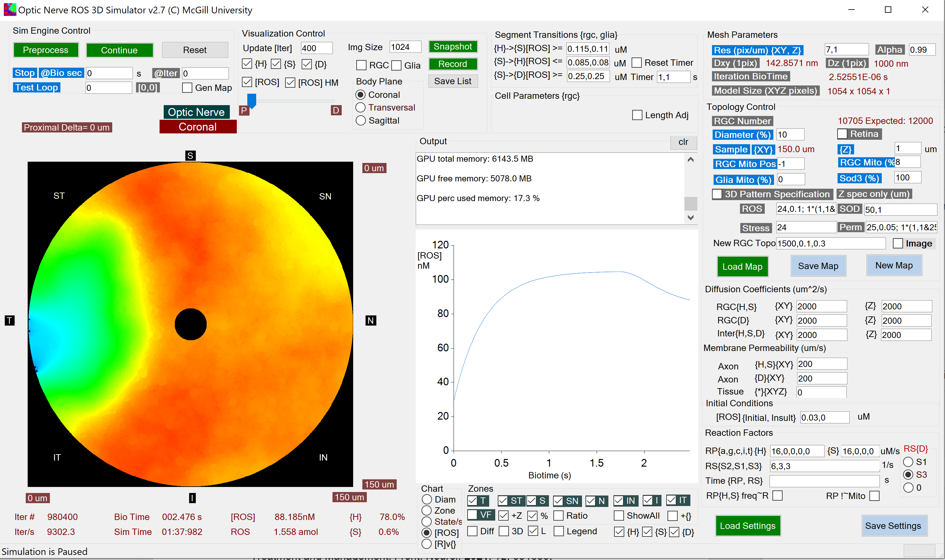
Task: Click the Save List button
Action: pos(452,81)
